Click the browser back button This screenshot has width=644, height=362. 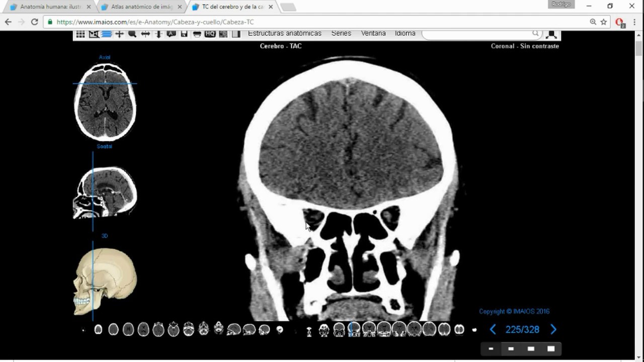(8, 22)
